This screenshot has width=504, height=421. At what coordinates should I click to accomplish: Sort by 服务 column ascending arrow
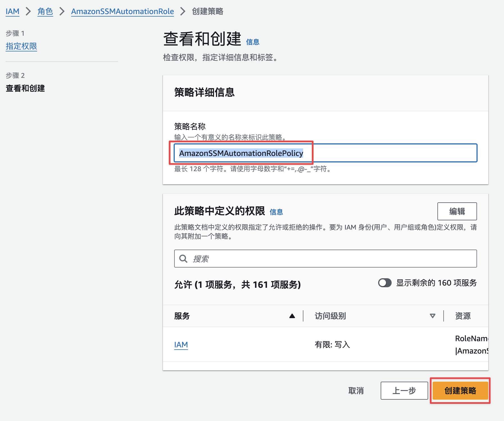(292, 316)
